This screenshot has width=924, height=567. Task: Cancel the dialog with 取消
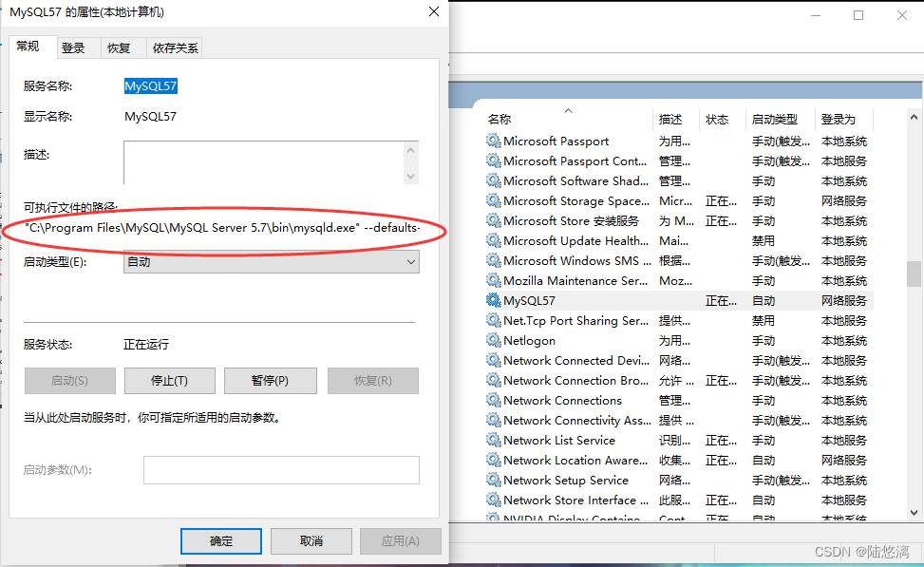pyautogui.click(x=311, y=541)
